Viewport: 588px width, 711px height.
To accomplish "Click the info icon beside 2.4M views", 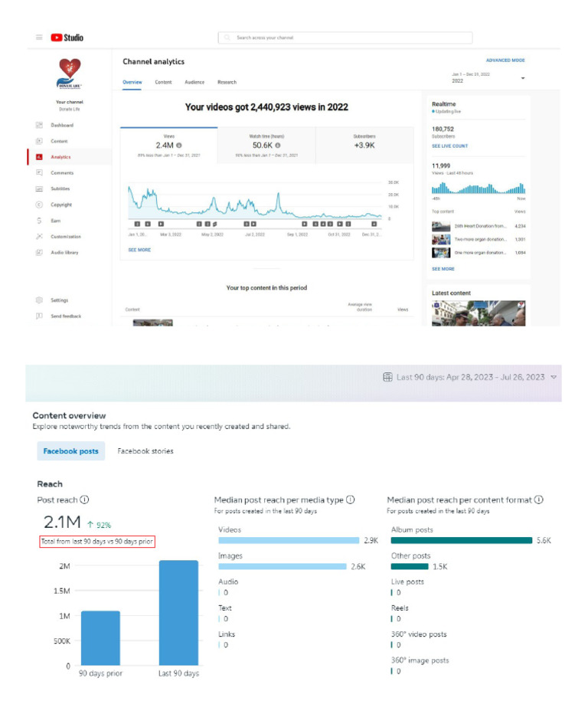I will tap(179, 146).
